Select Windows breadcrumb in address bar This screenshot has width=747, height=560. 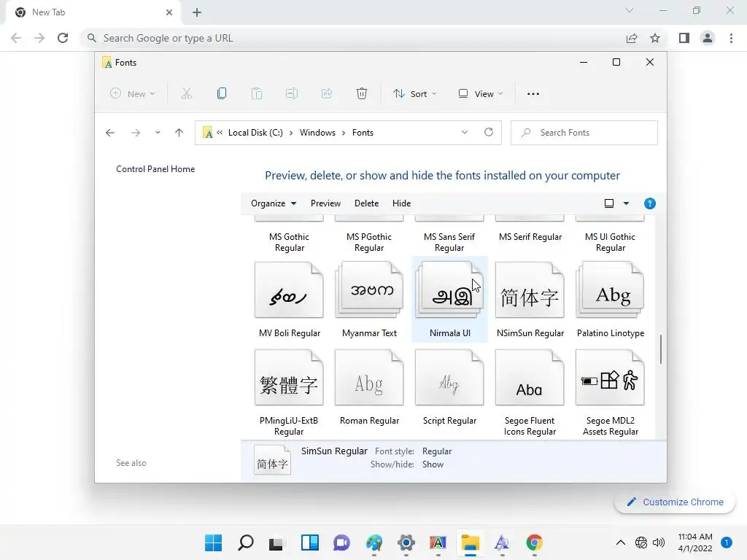point(317,133)
